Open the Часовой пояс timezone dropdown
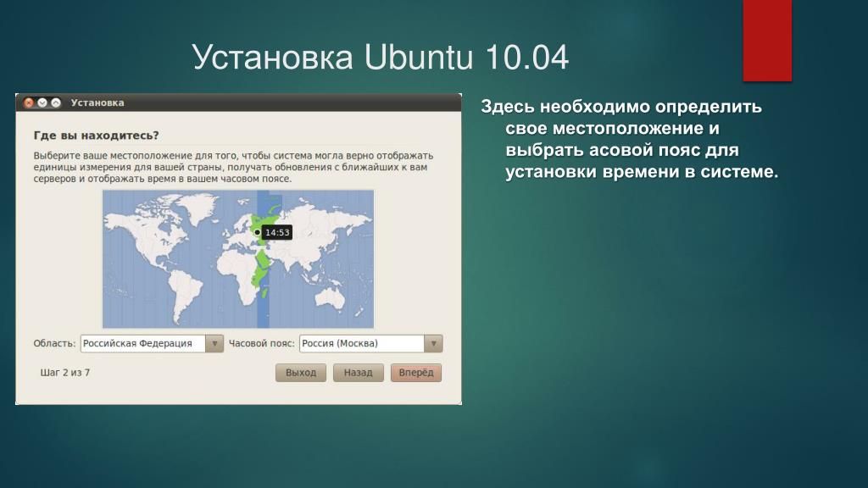The image size is (868, 488). coord(371,344)
